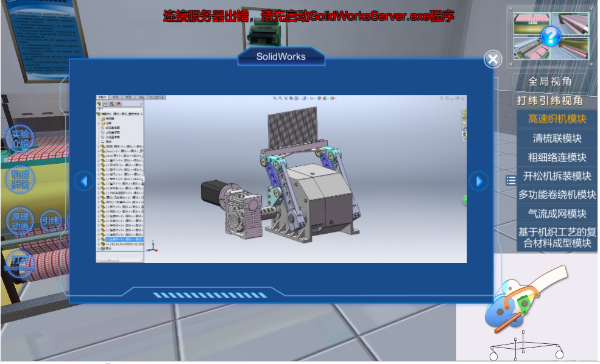Click the 实验介绍 circular button

pyautogui.click(x=20, y=139)
